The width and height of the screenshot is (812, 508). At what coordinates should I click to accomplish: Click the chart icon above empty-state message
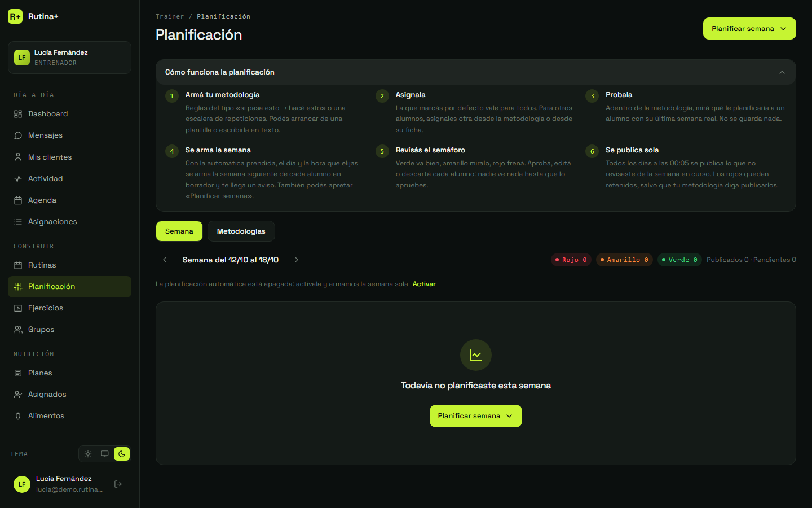(x=476, y=355)
